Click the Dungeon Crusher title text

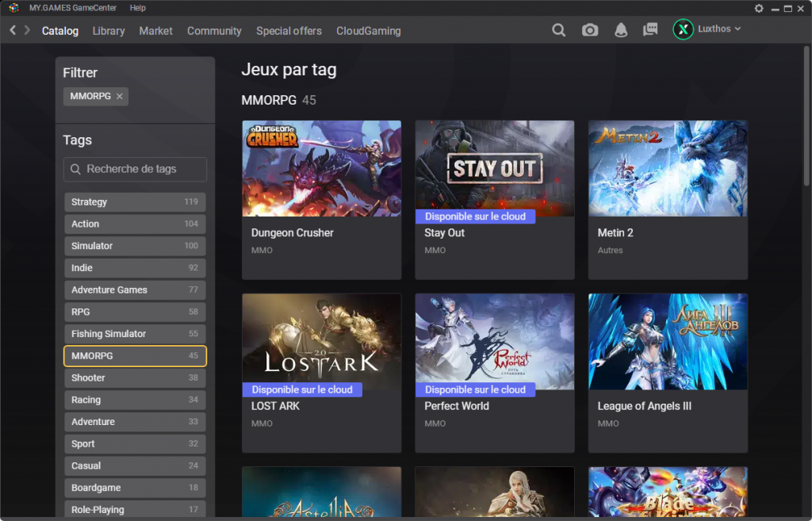pos(292,233)
